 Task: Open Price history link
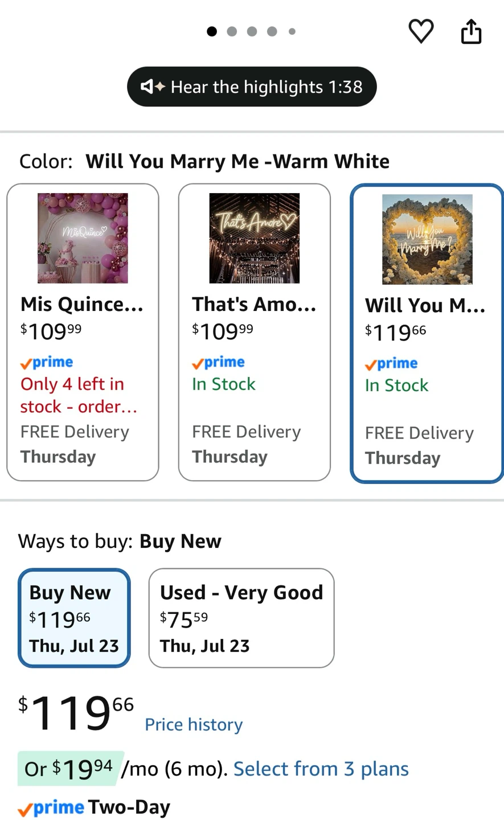[x=194, y=724]
